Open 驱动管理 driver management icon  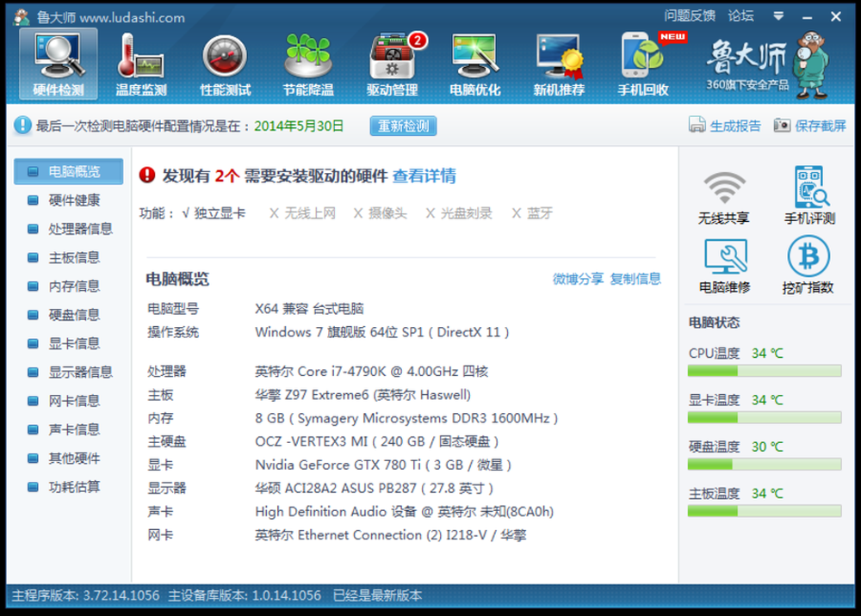[393, 65]
